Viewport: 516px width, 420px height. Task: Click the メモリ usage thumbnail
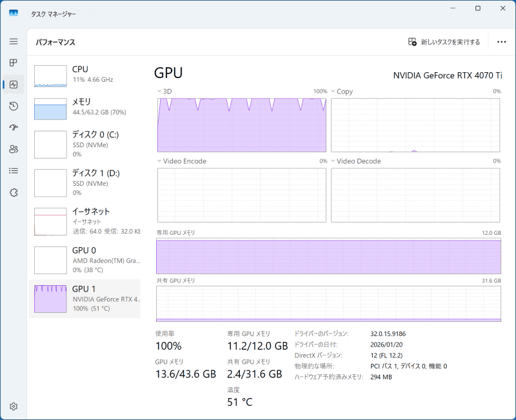pyautogui.click(x=50, y=109)
